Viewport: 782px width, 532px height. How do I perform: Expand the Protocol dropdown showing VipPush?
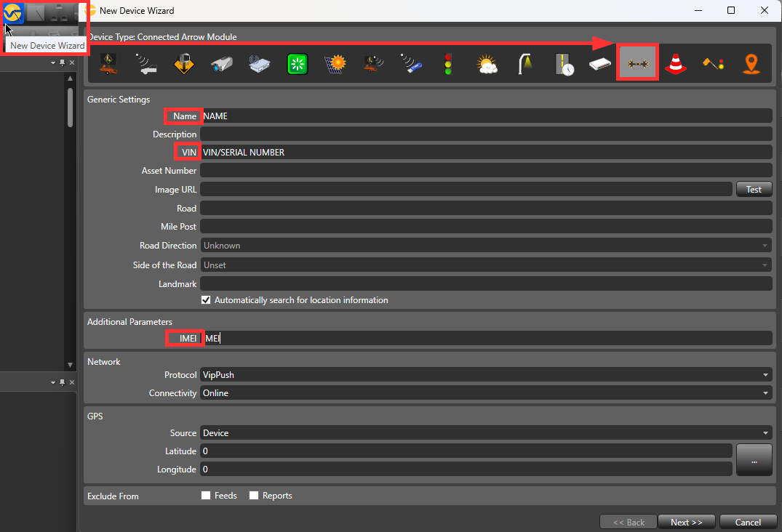[x=765, y=374]
